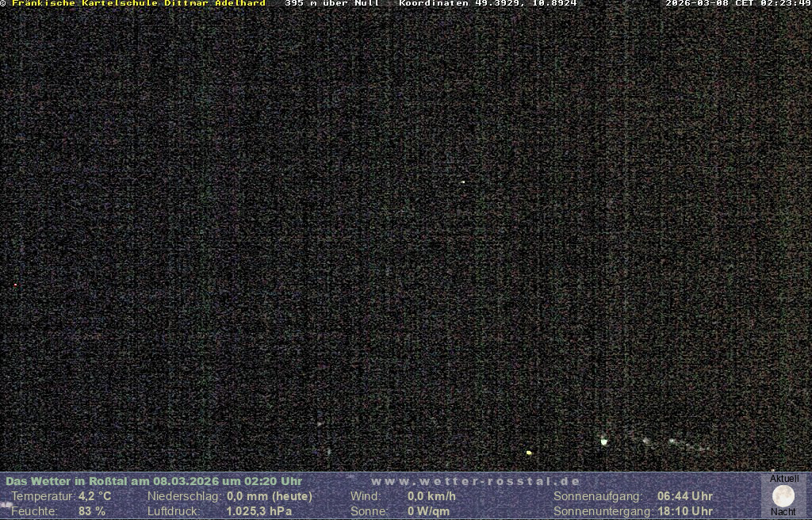
Task: Click the Sonnenuntergang 18:10 Uhr time
Action: [685, 511]
